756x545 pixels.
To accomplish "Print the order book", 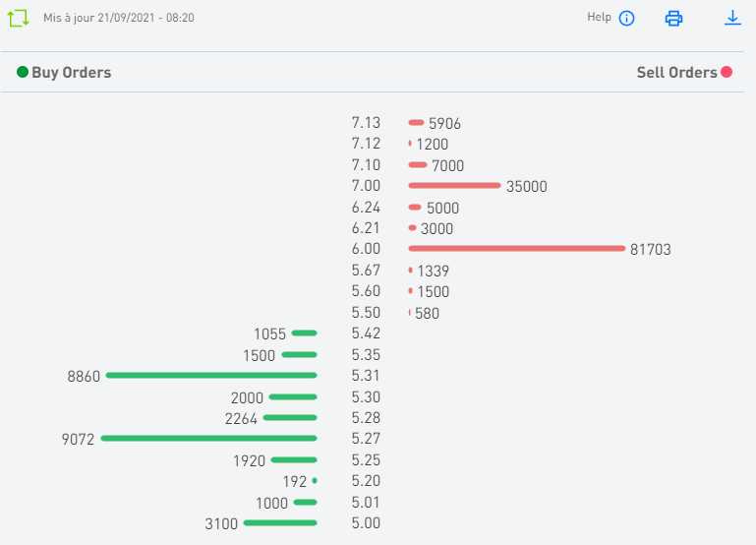I will [x=673, y=18].
